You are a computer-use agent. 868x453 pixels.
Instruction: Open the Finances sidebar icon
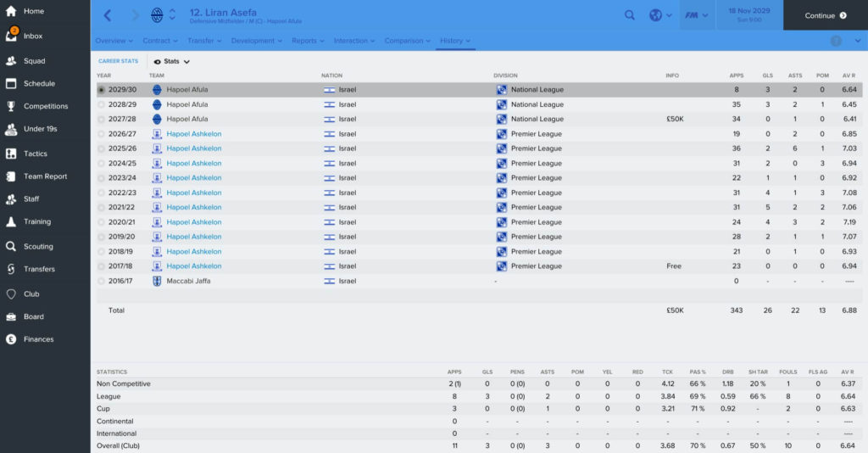11,339
